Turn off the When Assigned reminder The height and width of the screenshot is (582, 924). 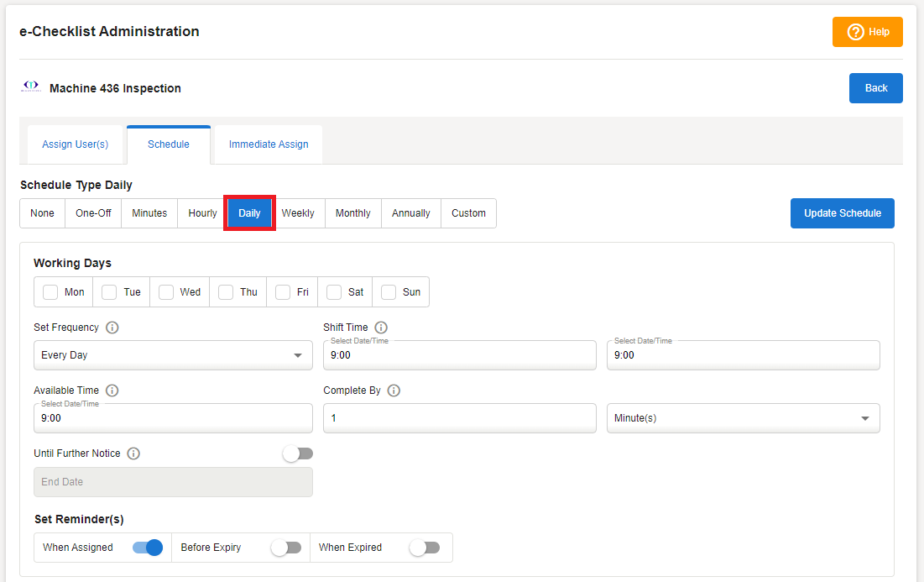pyautogui.click(x=147, y=548)
